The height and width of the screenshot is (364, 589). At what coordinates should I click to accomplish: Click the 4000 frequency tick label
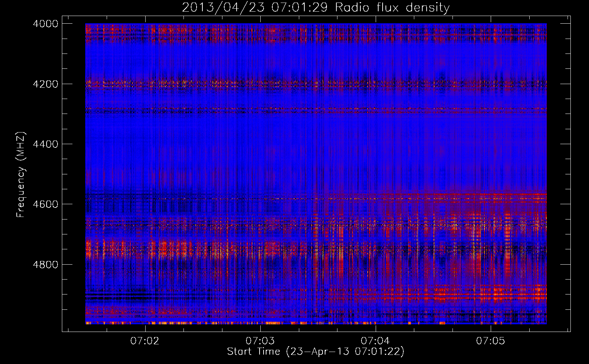46,24
